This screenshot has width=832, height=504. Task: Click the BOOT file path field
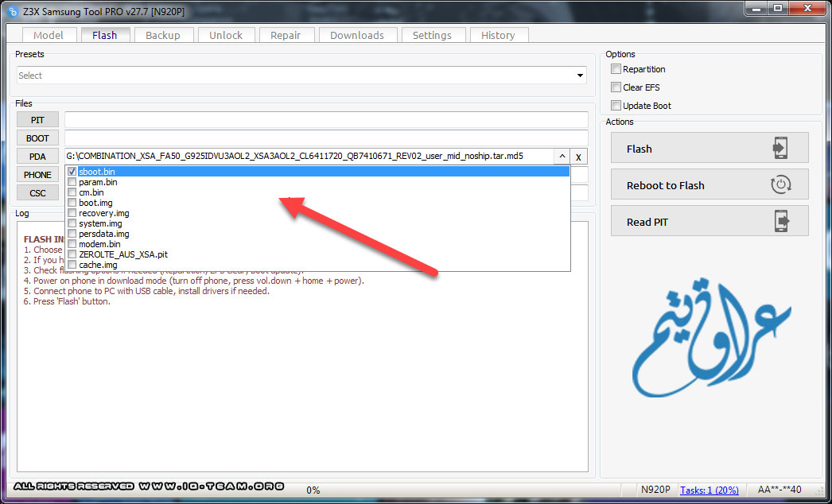point(326,138)
